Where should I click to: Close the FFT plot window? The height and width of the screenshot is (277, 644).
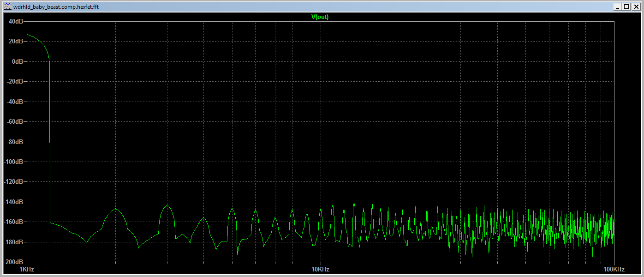(x=635, y=6)
